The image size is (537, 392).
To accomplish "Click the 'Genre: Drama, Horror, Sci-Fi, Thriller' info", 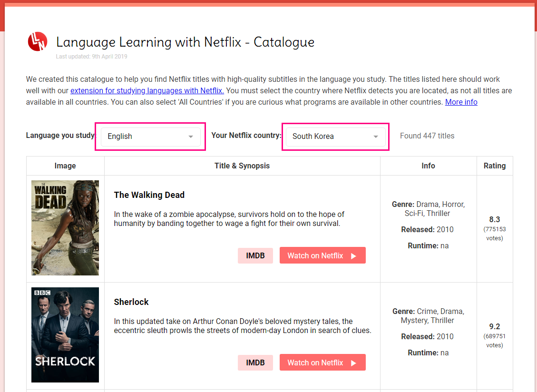I will click(x=428, y=209).
